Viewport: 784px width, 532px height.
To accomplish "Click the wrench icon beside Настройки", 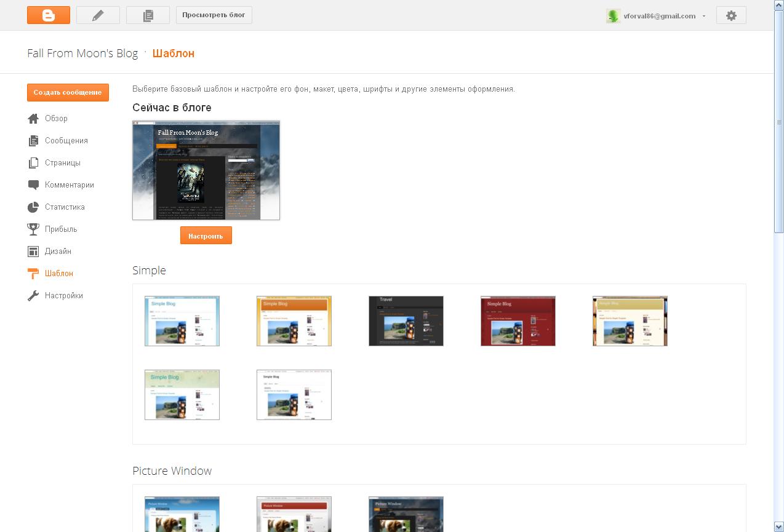I will pyautogui.click(x=33, y=295).
